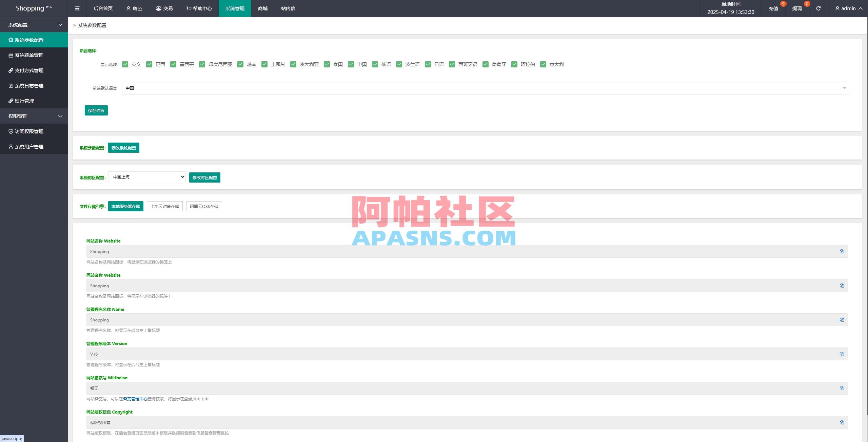Image resolution: width=868 pixels, height=442 pixels.
Task: Open the 系统参数配置 gear icon in sidebar
Action: [x=11, y=40]
